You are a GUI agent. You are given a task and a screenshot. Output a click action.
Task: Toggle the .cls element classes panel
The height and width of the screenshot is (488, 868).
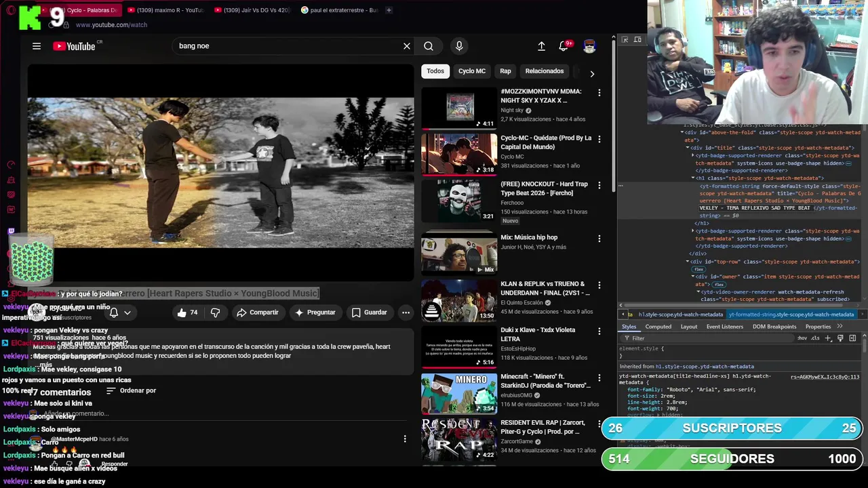coord(815,338)
